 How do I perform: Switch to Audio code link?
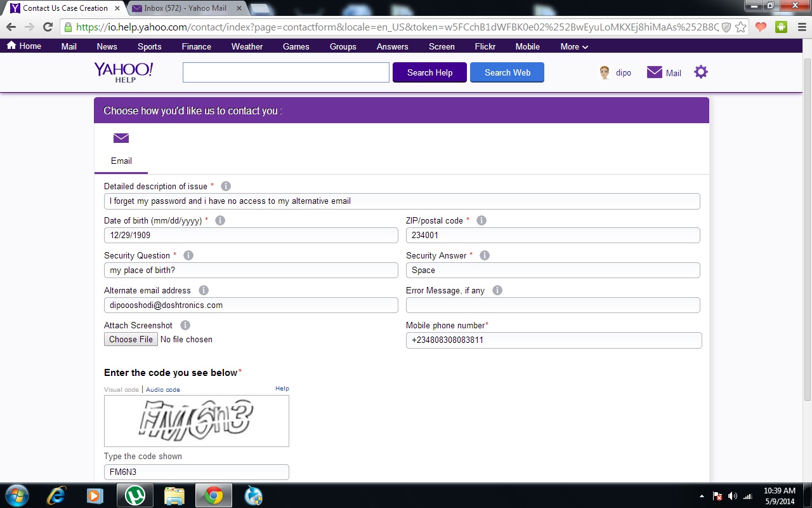point(163,389)
